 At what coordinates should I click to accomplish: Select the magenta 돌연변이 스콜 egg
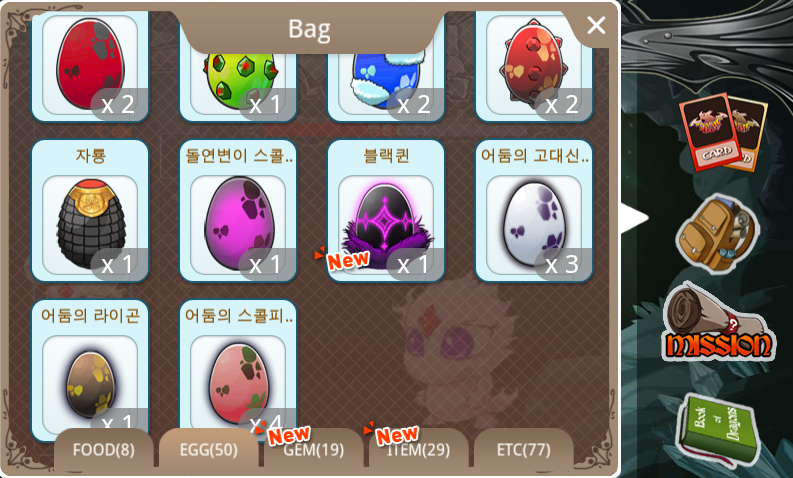click(238, 211)
